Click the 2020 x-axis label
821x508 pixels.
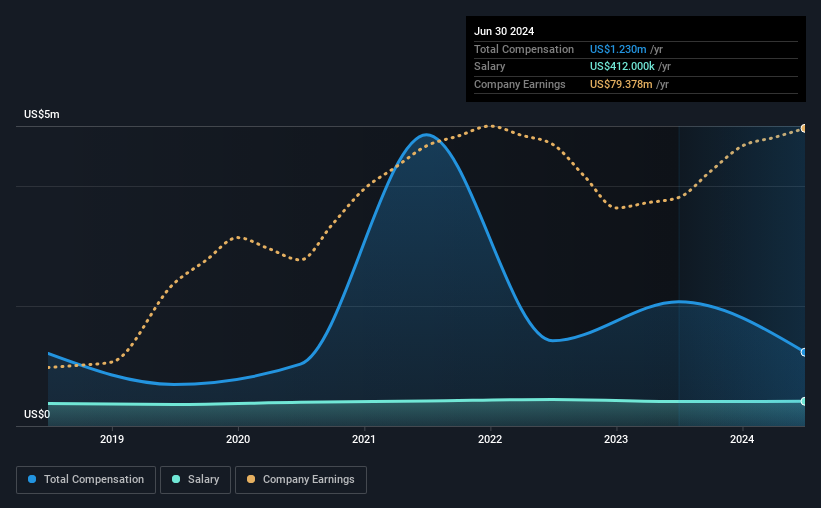[x=238, y=439]
